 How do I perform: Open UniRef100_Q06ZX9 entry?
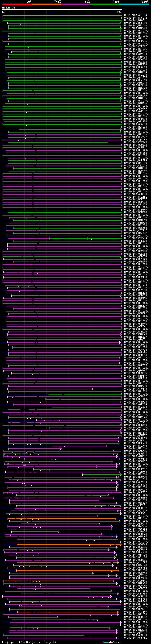click(135, 544)
